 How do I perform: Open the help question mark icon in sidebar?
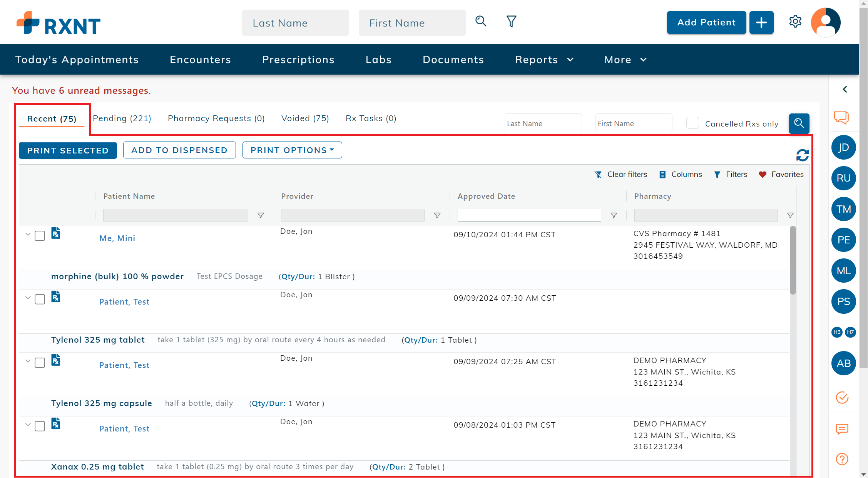[842, 459]
